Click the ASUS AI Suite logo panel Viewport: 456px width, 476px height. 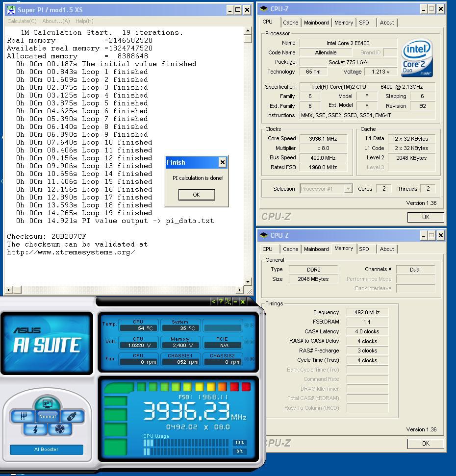click(x=47, y=343)
